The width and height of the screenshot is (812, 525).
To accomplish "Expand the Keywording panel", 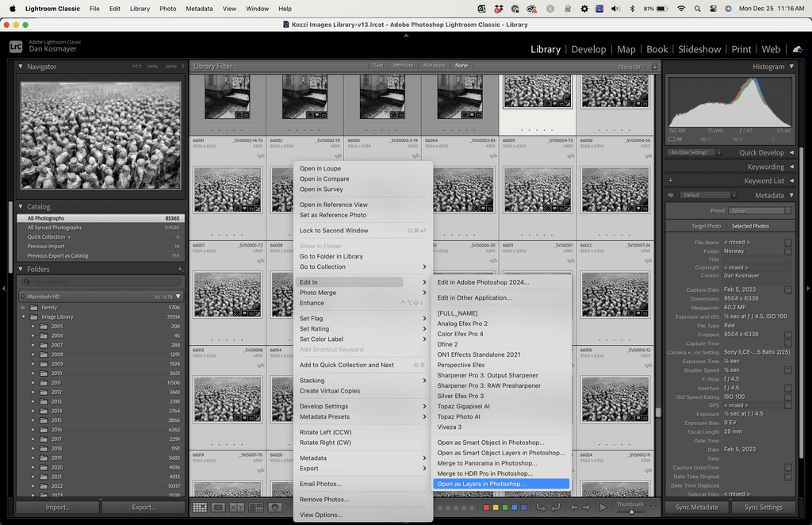I will 791,167.
